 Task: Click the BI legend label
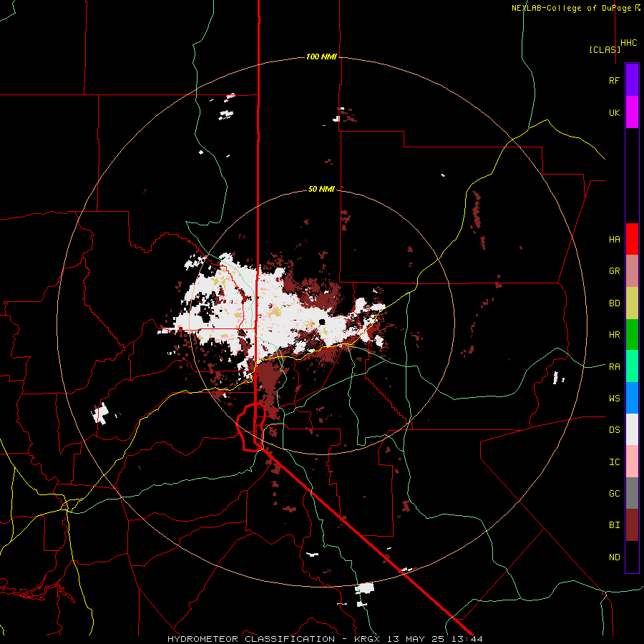(x=614, y=525)
